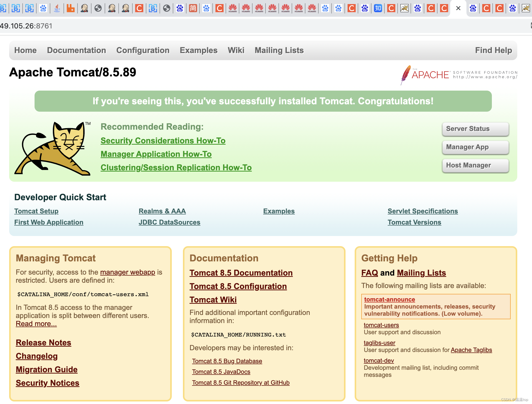Screen dimensions: 532x404
Task: Open the red 简 Jianshu favicon tab
Action: coord(193,8)
